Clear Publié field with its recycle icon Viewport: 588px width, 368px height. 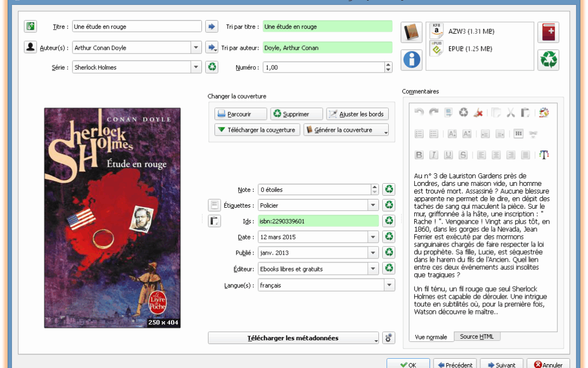click(389, 252)
